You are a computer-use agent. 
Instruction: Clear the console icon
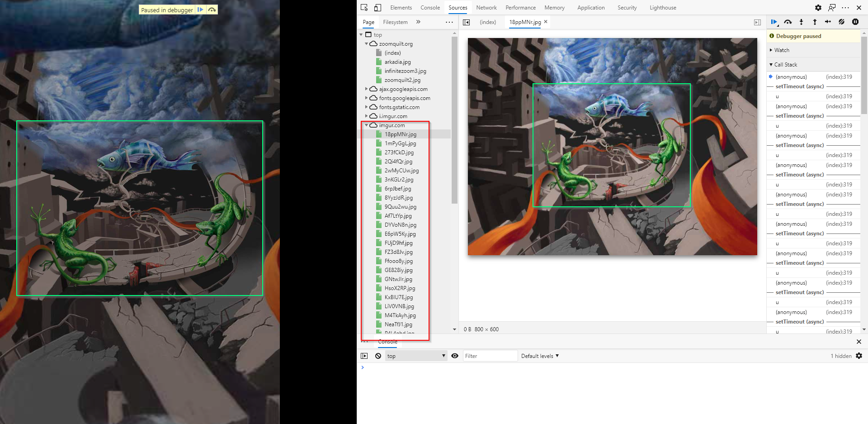pos(378,356)
